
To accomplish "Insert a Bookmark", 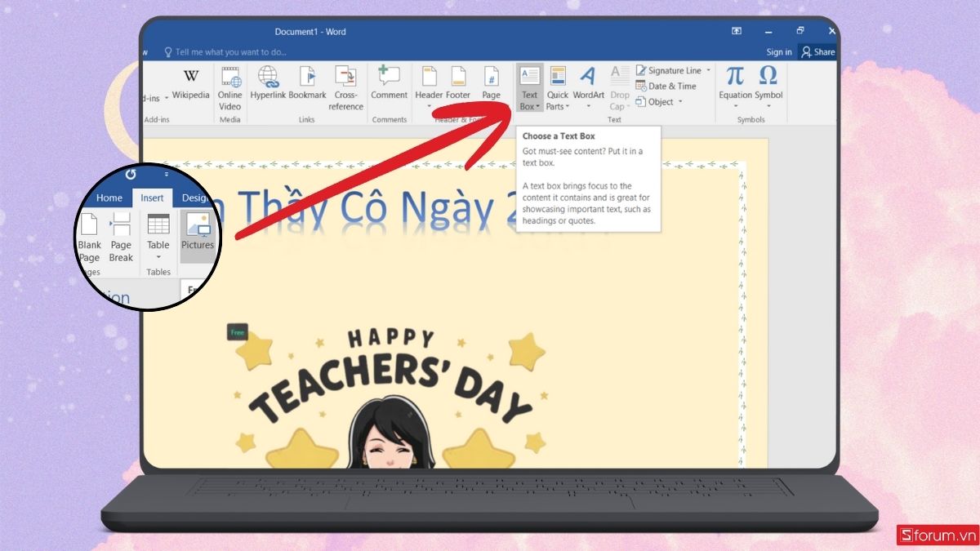I will [307, 84].
